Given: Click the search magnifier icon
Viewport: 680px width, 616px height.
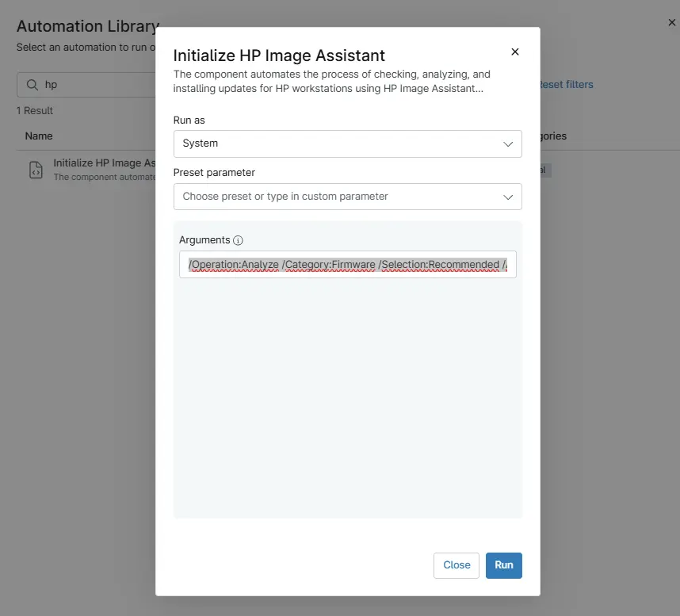Looking at the screenshot, I should click(x=32, y=85).
